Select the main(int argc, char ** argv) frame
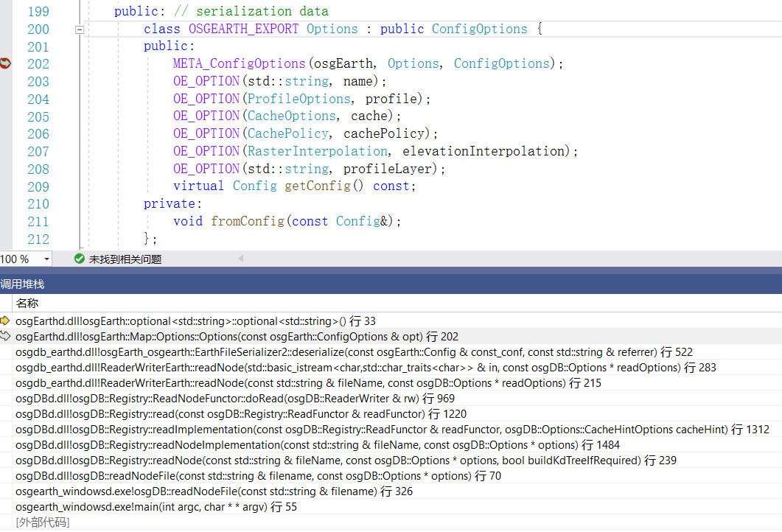Image resolution: width=782 pixels, height=532 pixels. coord(156,506)
